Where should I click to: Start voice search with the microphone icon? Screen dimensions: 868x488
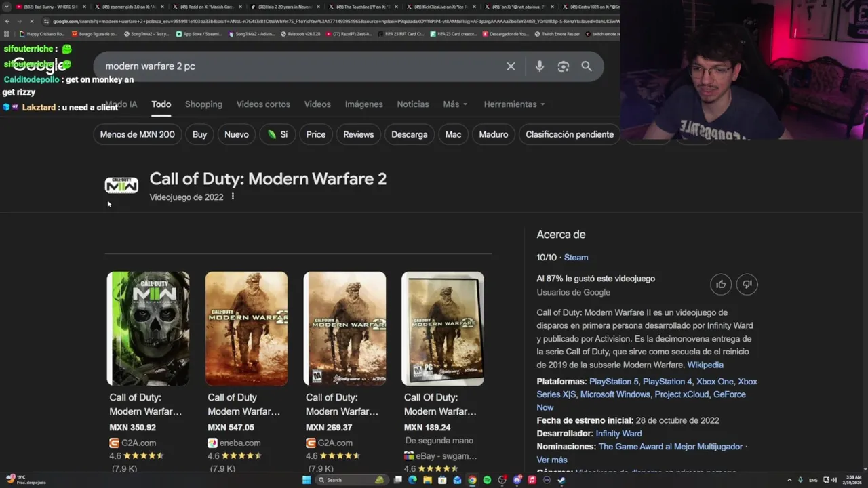coord(540,66)
